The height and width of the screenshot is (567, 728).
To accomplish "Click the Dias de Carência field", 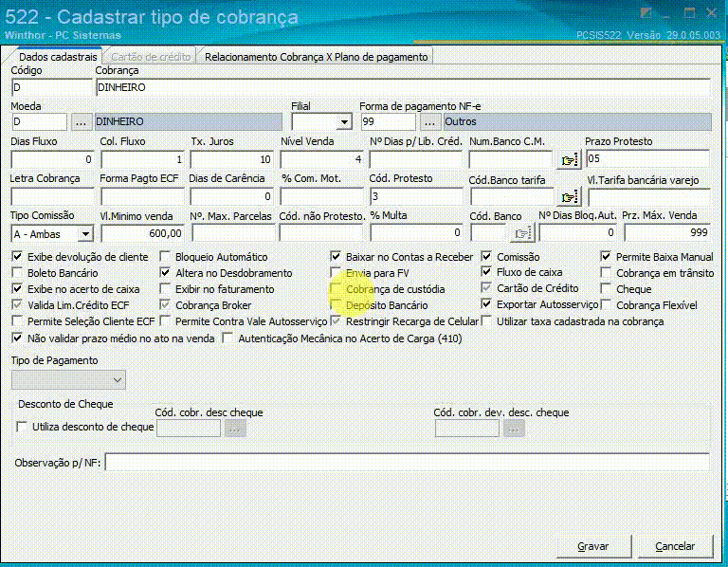I will pos(231,196).
